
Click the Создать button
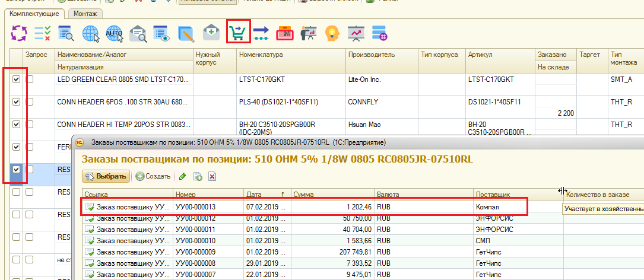pyautogui.click(x=154, y=176)
